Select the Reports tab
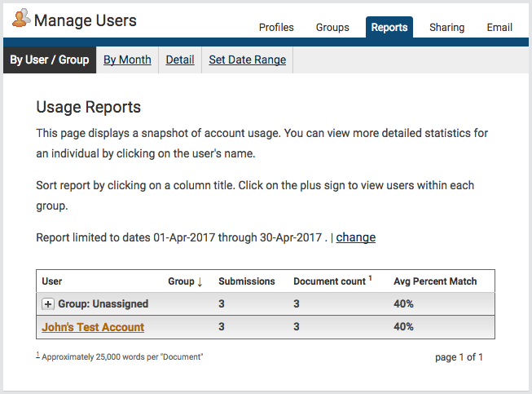 click(389, 27)
